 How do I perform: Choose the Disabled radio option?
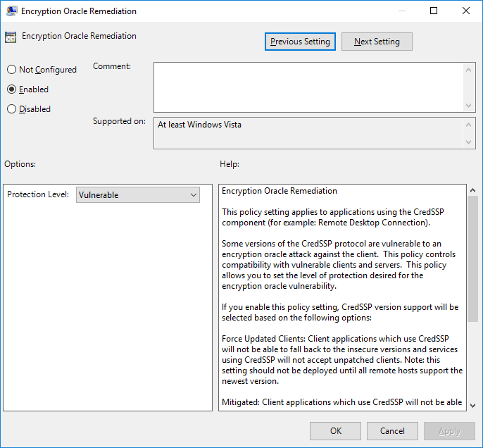[11, 109]
